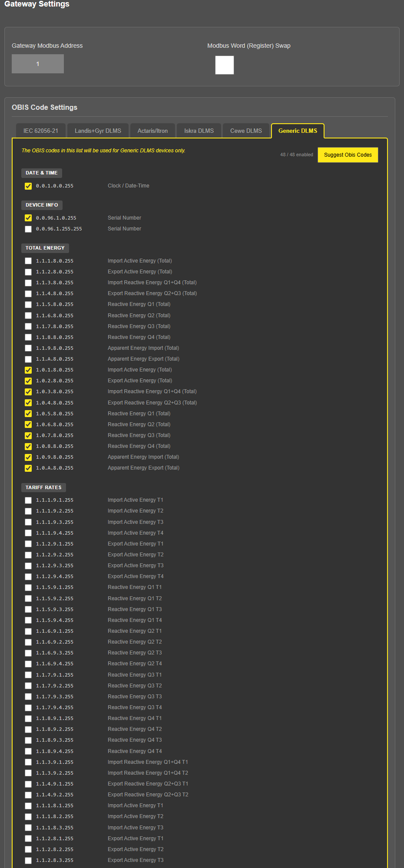Enable 1.1.3.9.2.255 Import Reactive Energy Q1+Q4 T2
The height and width of the screenshot is (868, 404).
[x=28, y=773]
